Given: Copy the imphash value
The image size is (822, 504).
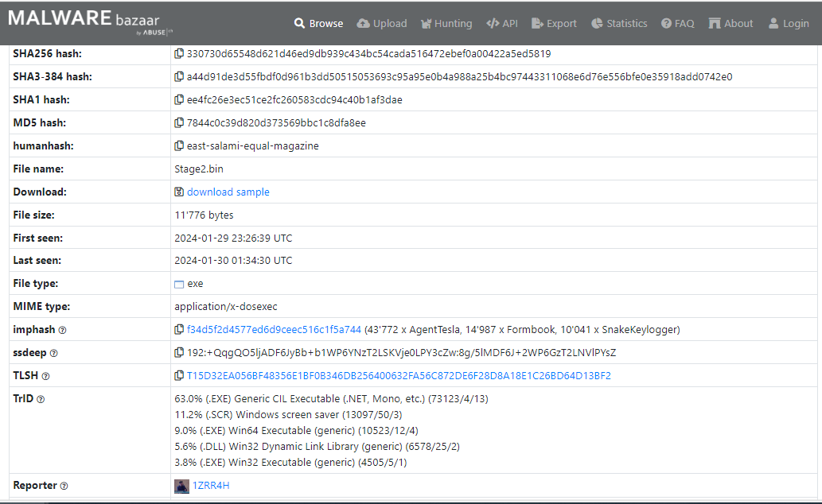Looking at the screenshot, I should [x=179, y=330].
